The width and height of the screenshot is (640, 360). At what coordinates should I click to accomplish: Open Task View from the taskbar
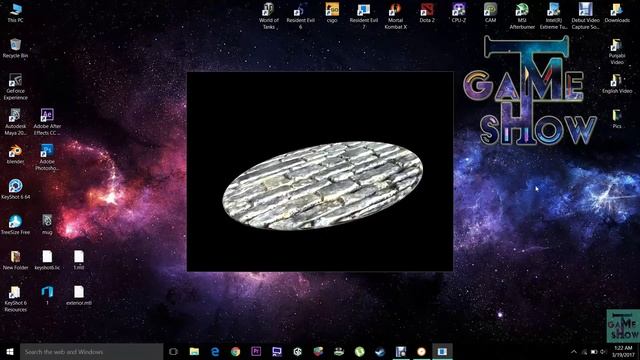(x=173, y=351)
